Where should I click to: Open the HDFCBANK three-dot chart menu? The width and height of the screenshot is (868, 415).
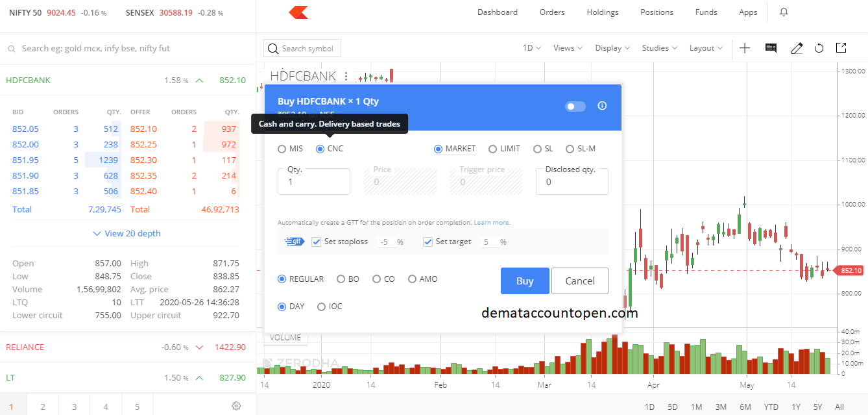(x=346, y=76)
